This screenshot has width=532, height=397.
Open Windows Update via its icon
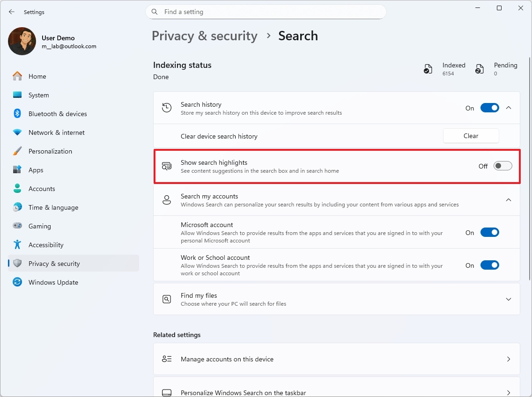coord(17,282)
